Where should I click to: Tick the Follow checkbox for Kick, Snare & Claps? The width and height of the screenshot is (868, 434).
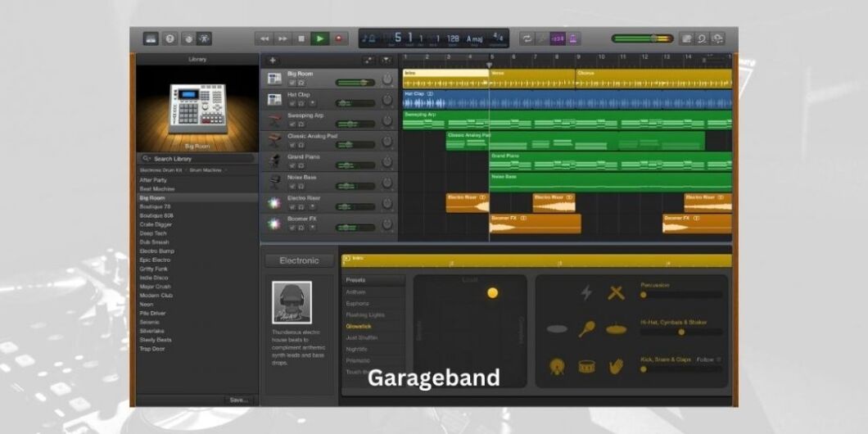coord(718,359)
